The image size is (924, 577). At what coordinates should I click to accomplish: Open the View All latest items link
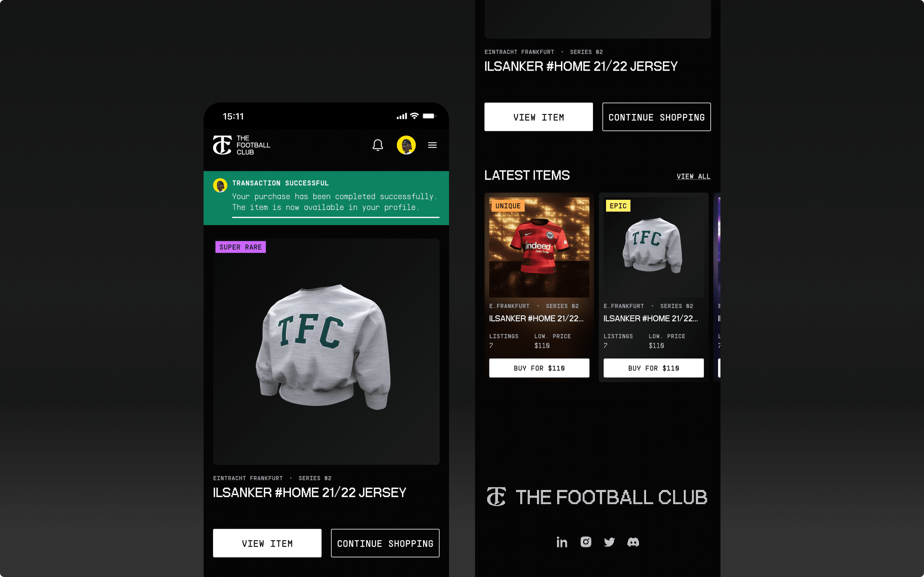[693, 176]
